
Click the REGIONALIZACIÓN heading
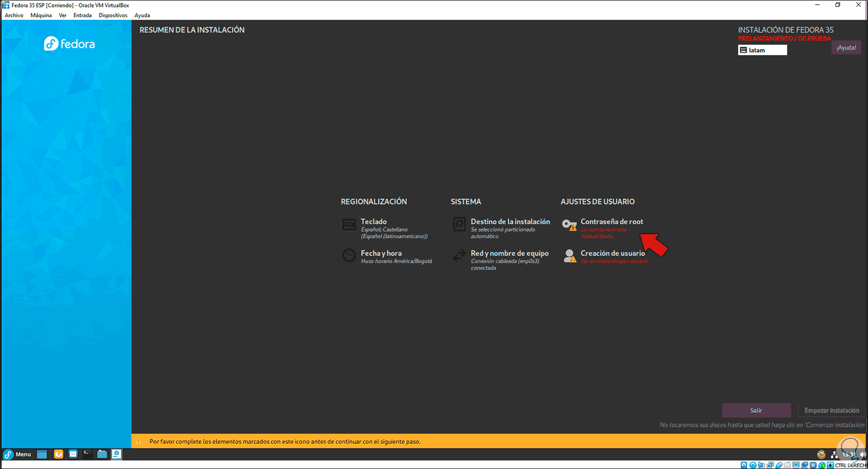click(x=374, y=202)
